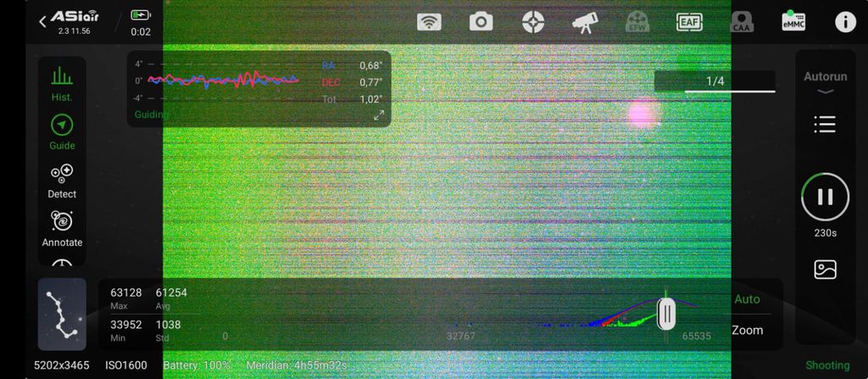Open the info icon at top right
Viewport: 868px width, 379px height.
tap(845, 22)
